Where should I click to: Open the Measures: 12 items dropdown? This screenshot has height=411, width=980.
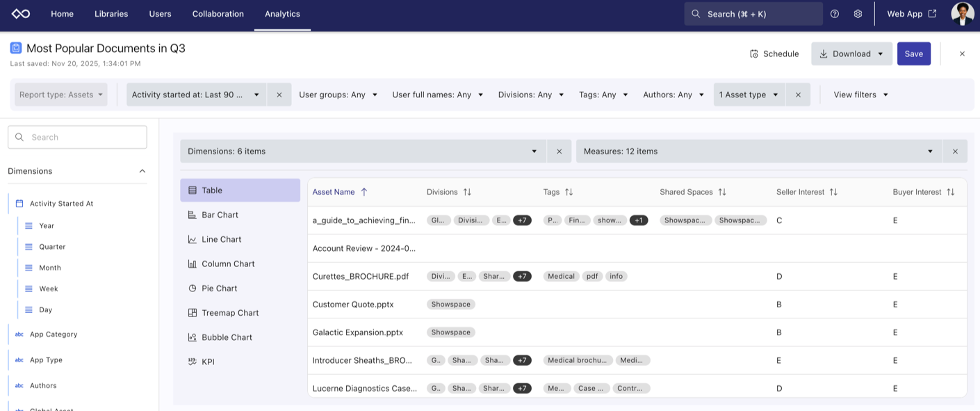coord(758,152)
